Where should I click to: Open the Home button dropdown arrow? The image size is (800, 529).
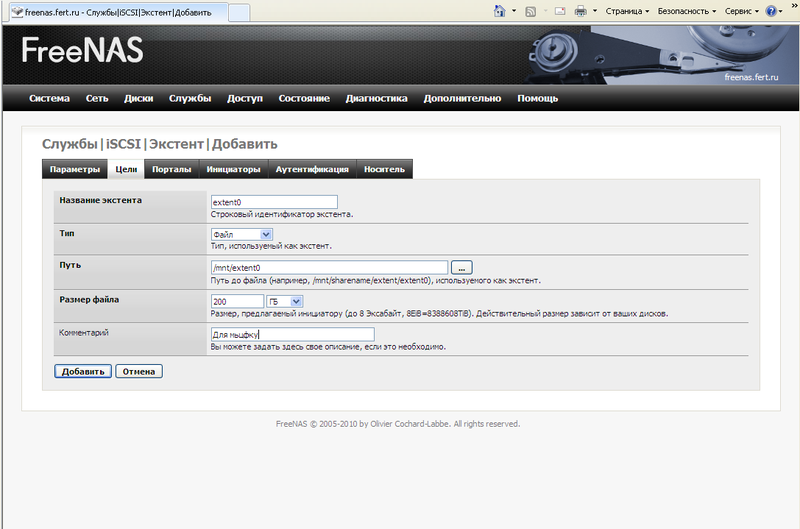coord(514,11)
